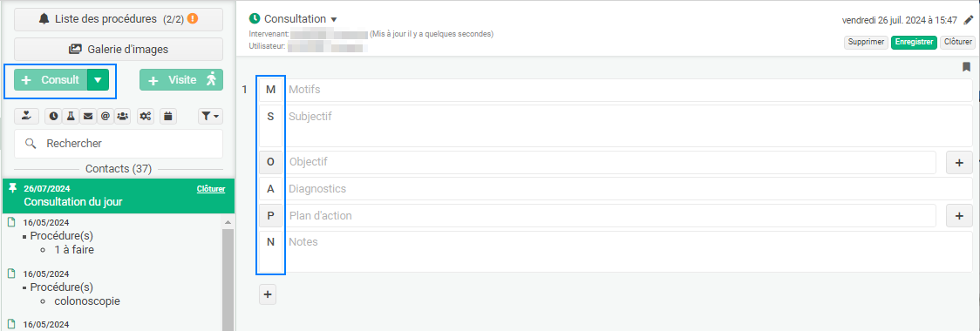The height and width of the screenshot is (331, 980).
Task: Open Galerie d'images
Action: pos(119,50)
